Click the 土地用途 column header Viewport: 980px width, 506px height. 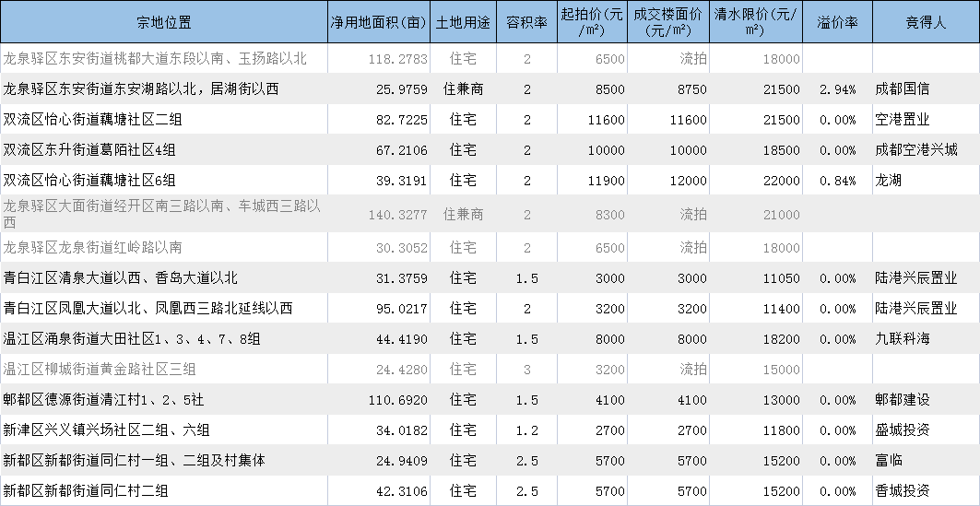pos(463,22)
